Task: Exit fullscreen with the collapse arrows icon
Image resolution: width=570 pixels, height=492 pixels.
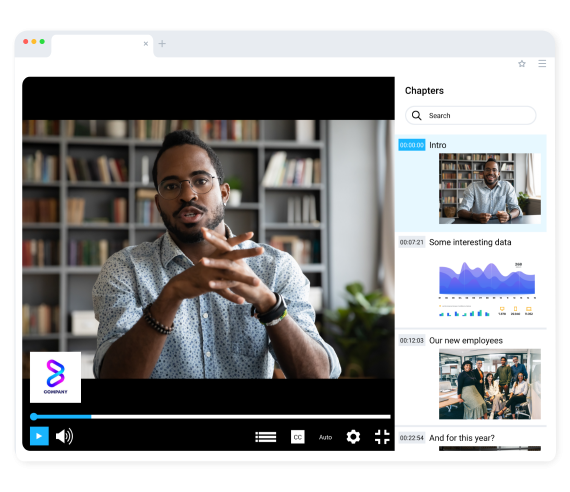Action: click(382, 437)
